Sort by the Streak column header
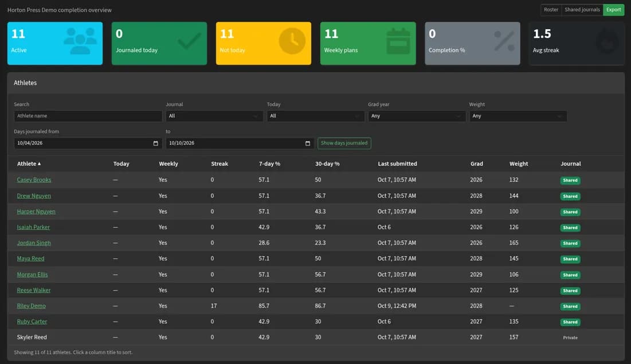 (220, 164)
